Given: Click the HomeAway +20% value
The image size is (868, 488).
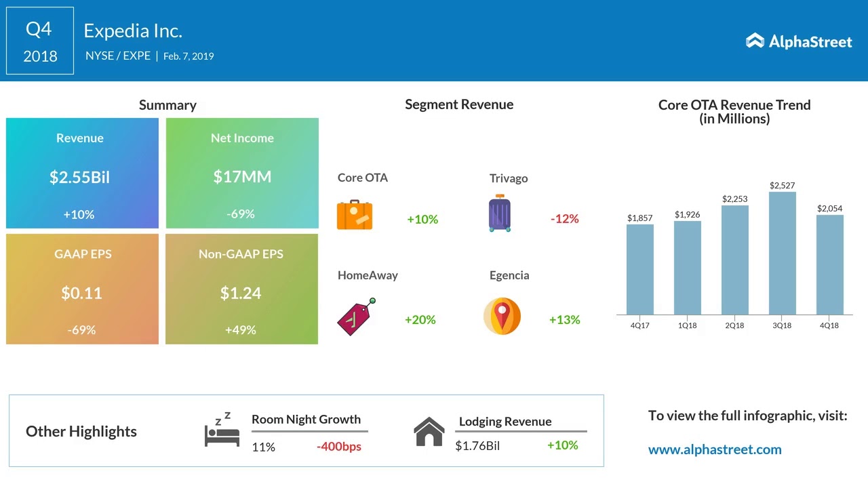Looking at the screenshot, I should click(x=420, y=319).
